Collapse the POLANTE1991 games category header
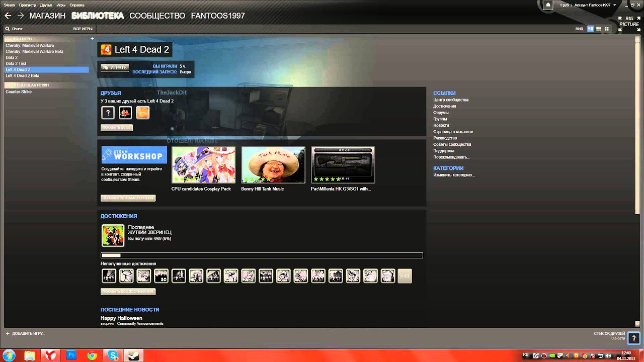The image size is (644, 362). 46,85
